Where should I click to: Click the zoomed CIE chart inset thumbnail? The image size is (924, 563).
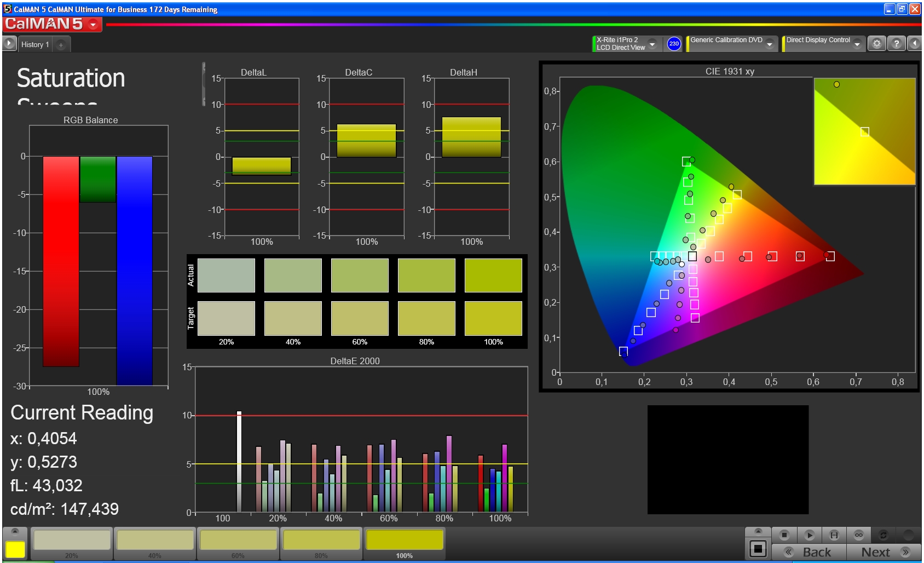click(864, 131)
